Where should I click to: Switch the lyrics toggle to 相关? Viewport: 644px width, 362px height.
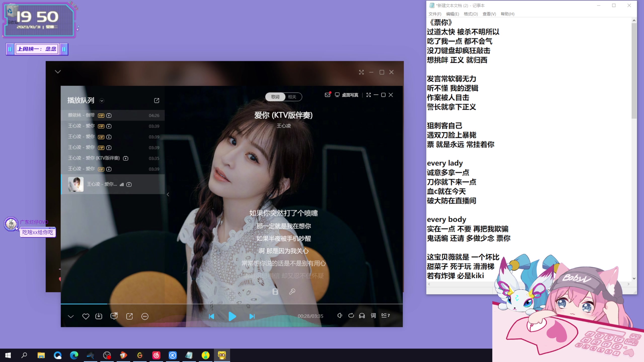click(293, 97)
